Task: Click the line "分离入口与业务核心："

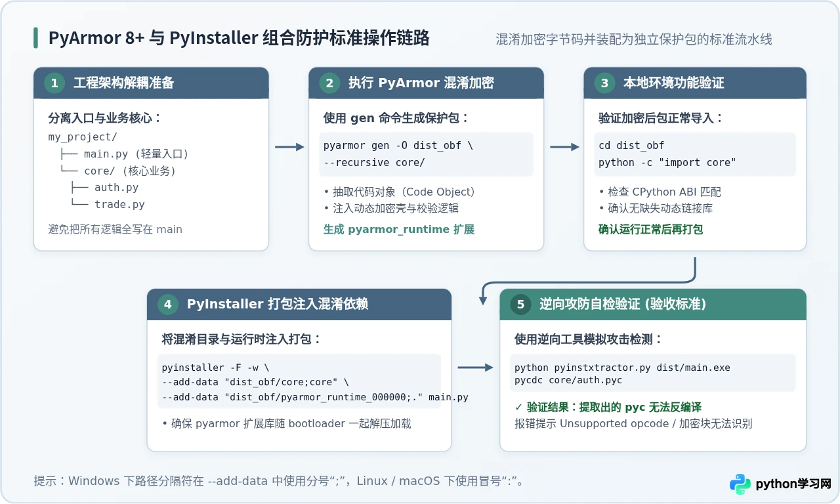Action: pyautogui.click(x=105, y=118)
